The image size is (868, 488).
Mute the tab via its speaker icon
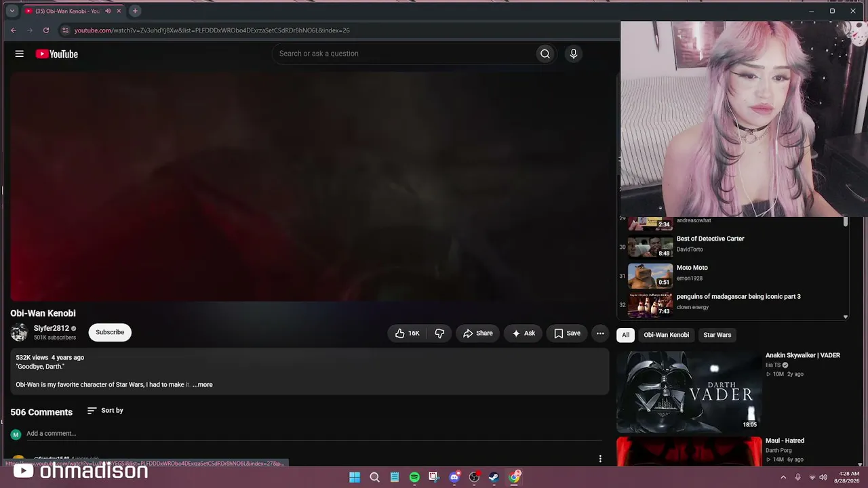click(x=108, y=11)
